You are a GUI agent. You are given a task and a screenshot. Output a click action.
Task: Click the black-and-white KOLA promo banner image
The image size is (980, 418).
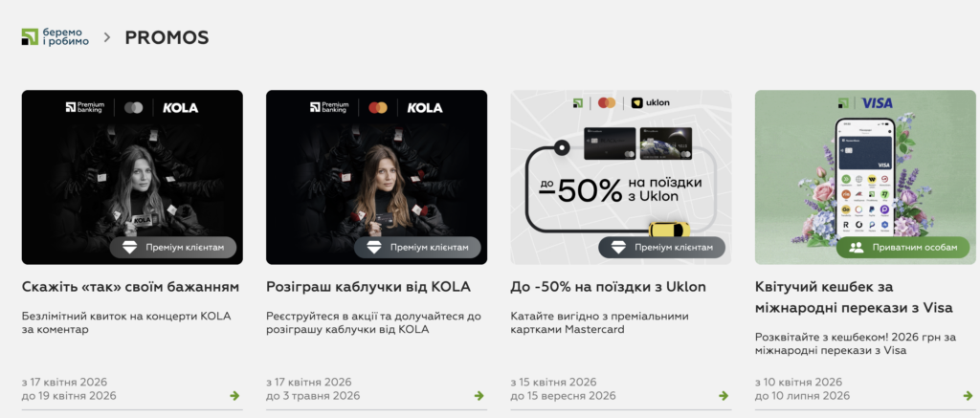pos(132,177)
